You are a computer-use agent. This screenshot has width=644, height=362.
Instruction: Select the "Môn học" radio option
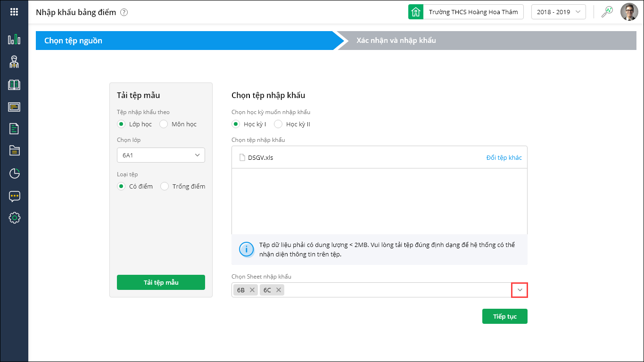[x=164, y=124]
